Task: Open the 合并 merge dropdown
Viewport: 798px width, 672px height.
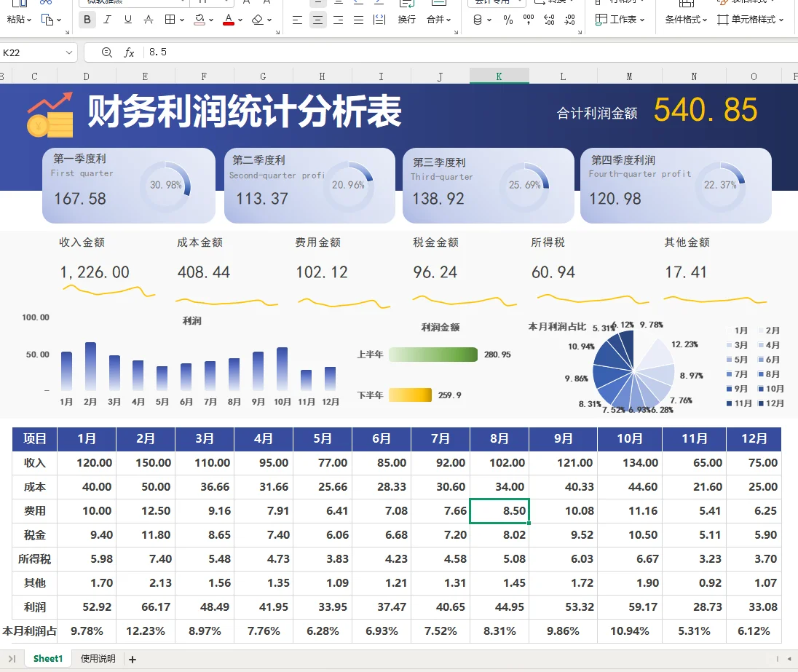Action: [x=439, y=20]
